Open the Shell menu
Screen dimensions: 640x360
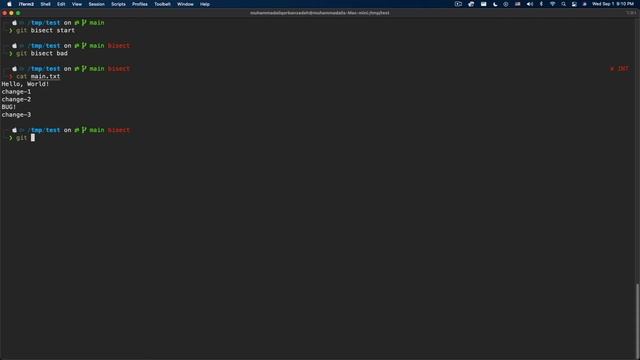45,4
